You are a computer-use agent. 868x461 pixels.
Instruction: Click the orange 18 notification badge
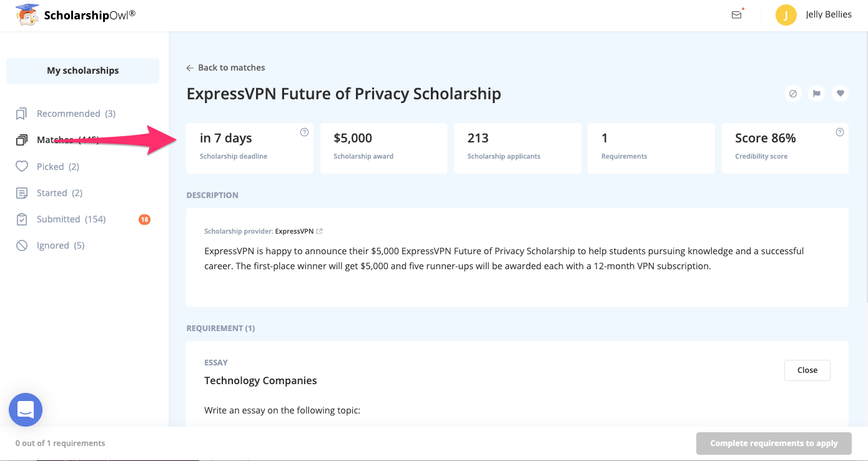click(x=144, y=219)
